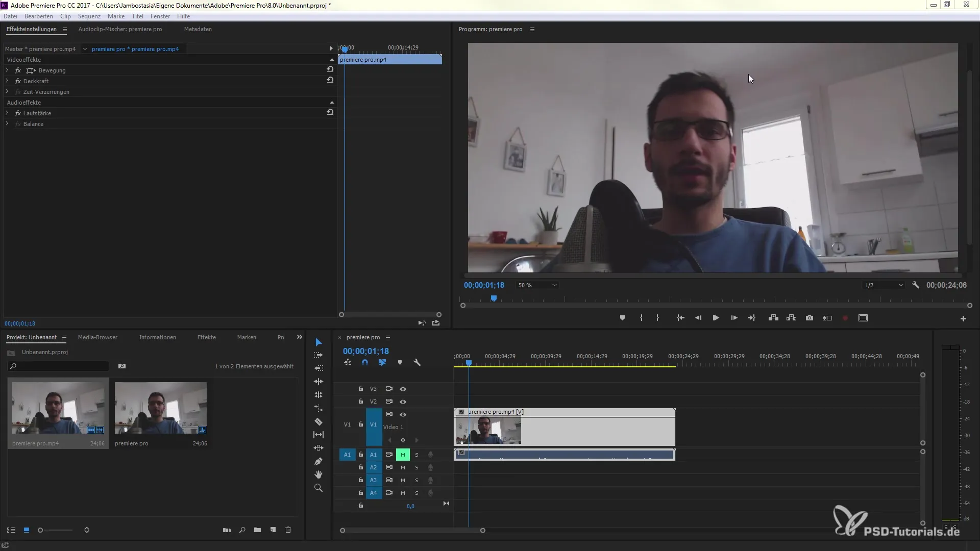Toggle V2 track output eye

(403, 402)
